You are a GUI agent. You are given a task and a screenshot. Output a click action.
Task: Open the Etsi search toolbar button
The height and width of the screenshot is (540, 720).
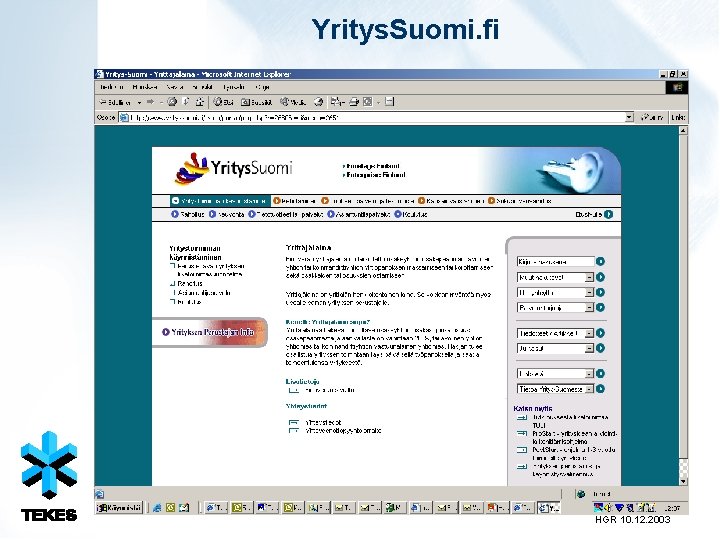click(224, 102)
